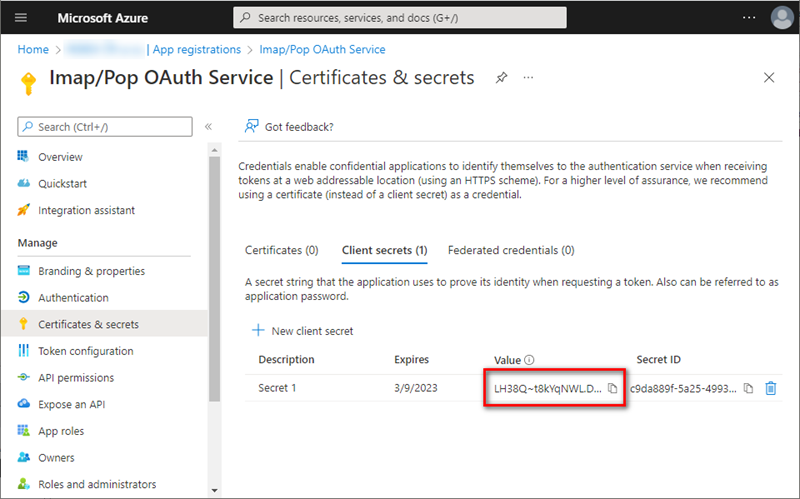
Task: Select Token configuration menu item
Action: point(85,351)
